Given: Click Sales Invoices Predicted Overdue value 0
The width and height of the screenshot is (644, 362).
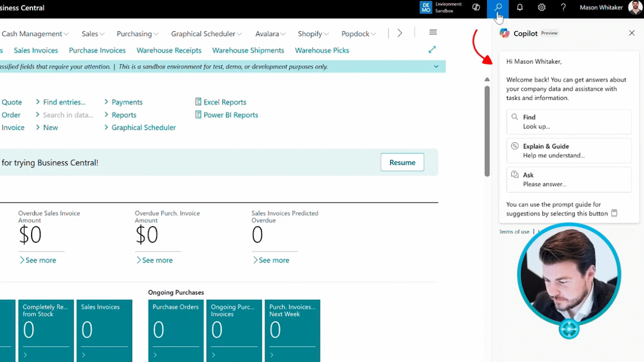Looking at the screenshot, I should coord(257,235).
